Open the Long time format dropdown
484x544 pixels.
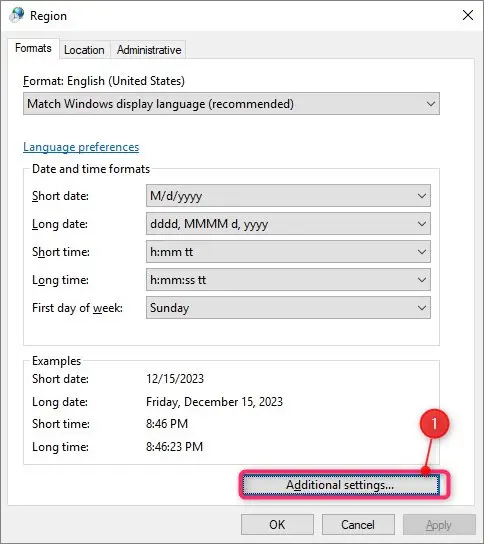(288, 280)
